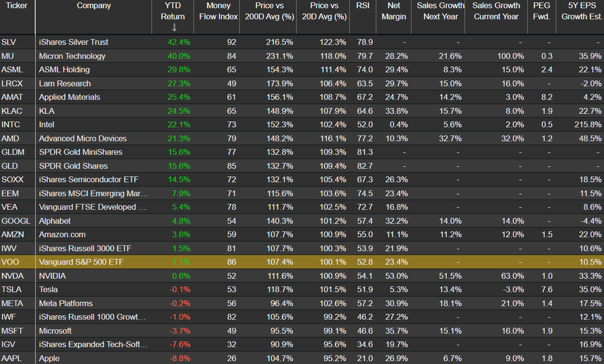Select the IGV ticker cell
This screenshot has width=604, height=364.
pyautogui.click(x=8, y=345)
